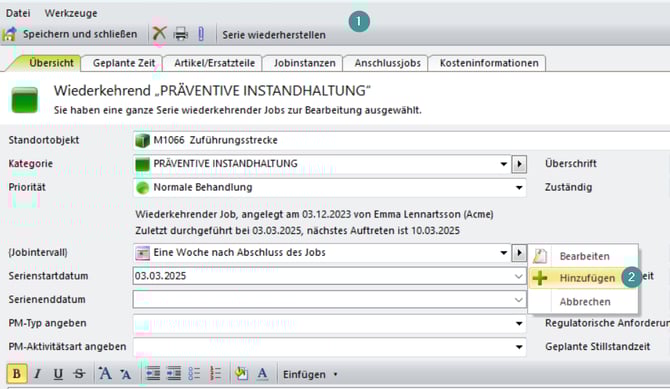This screenshot has height=389, width=670.
Task: Click the text highlight color icon
Action: pos(241,374)
